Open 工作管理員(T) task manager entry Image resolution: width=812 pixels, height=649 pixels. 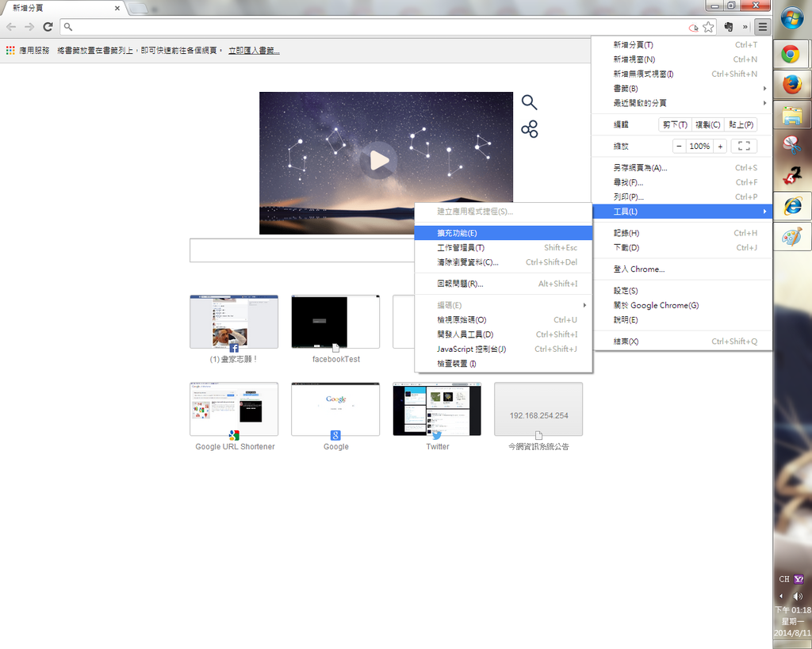504,247
